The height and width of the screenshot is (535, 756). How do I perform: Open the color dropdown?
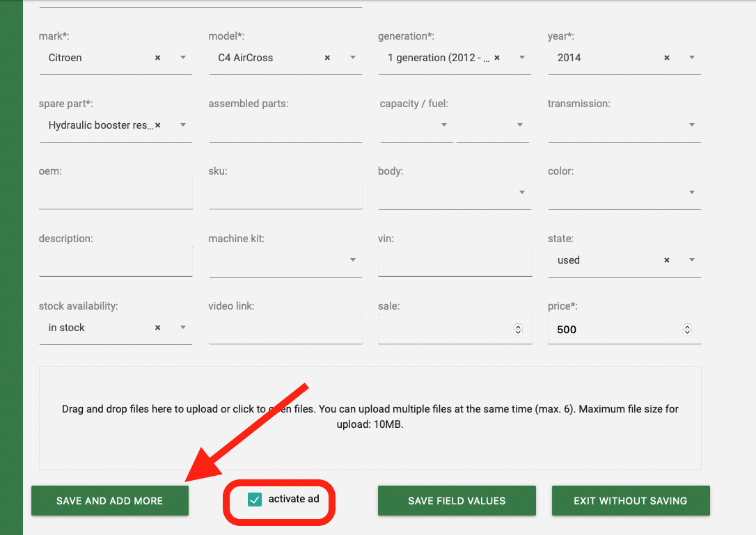pyautogui.click(x=691, y=193)
